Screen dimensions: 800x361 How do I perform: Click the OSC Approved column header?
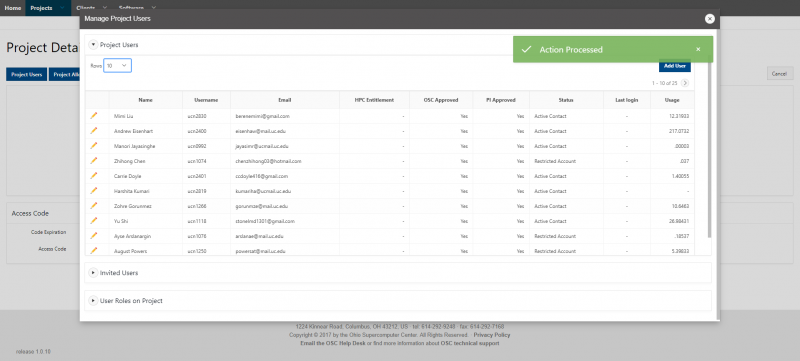click(x=441, y=100)
